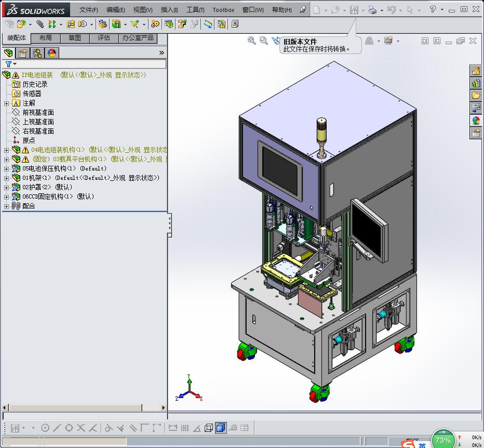Toggle the parallel lines snap icon
The width and height of the screenshot is (484, 448).
coord(133,428)
